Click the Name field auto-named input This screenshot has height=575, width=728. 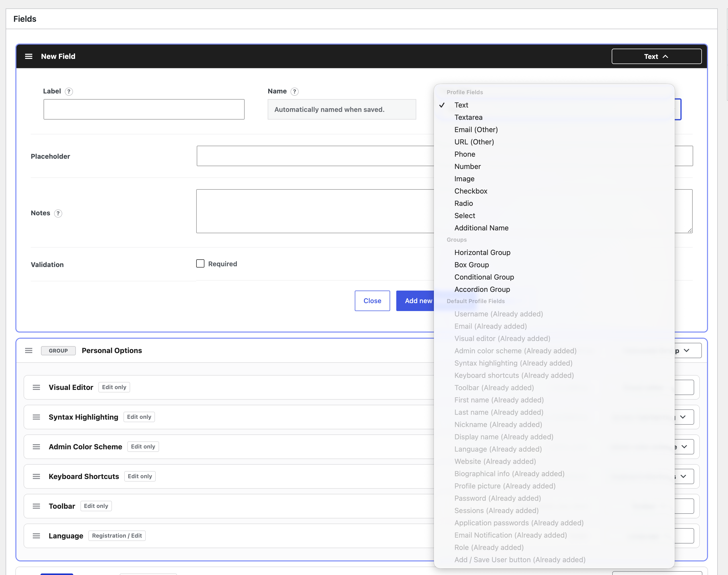342,109
